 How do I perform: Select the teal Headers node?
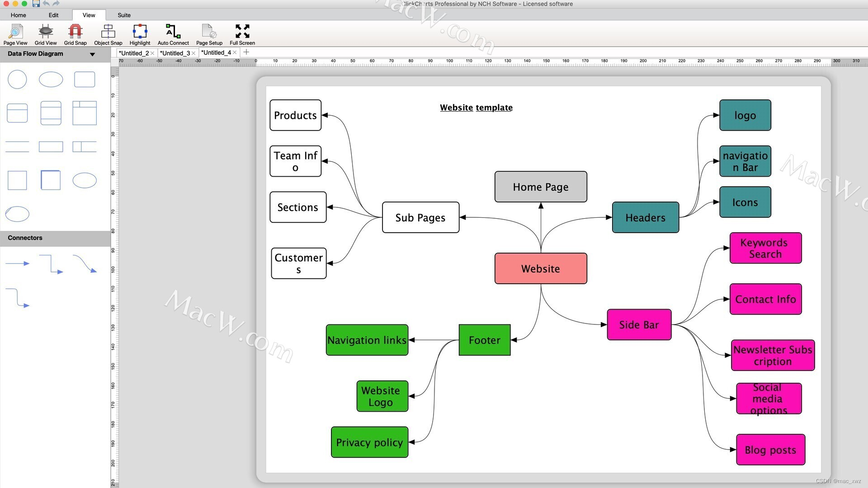click(x=645, y=217)
